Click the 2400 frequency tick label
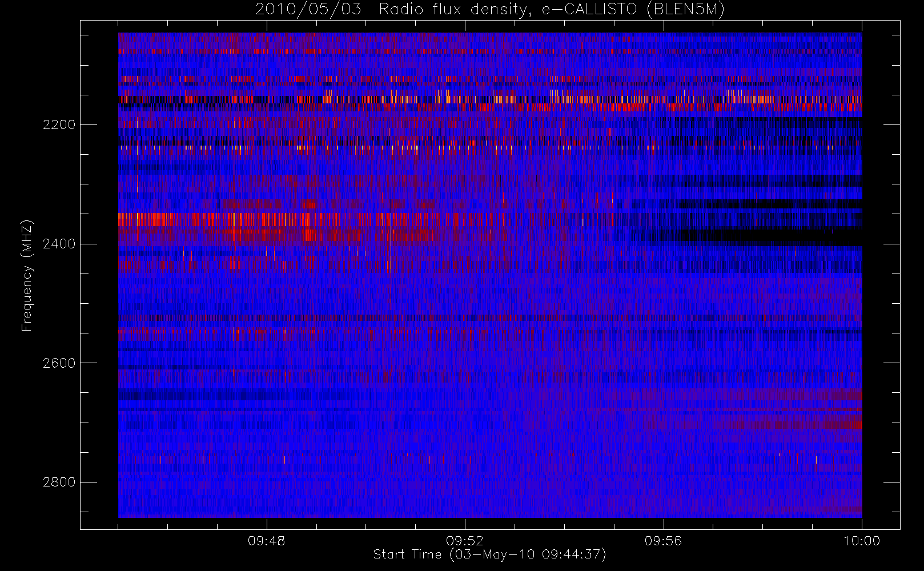 click(59, 244)
